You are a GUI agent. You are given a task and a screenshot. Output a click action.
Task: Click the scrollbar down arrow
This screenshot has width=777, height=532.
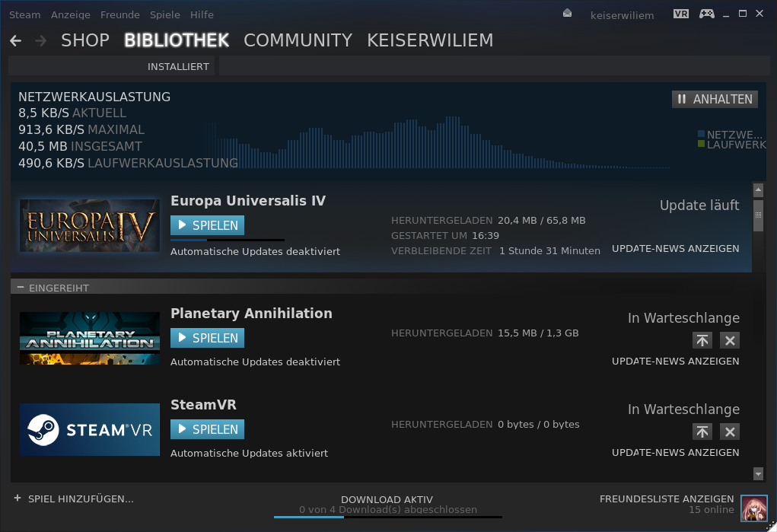pos(758,474)
